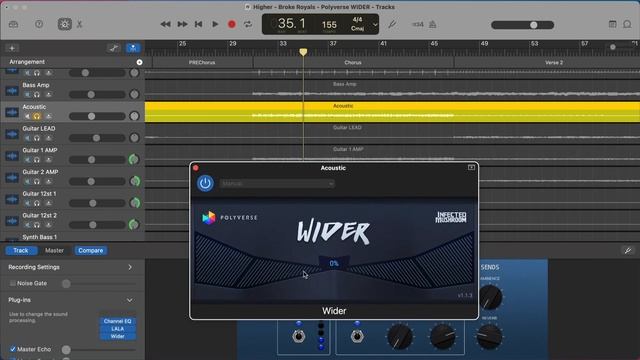Add arrangement marker with plus circle
640x360 pixels.
click(140, 62)
